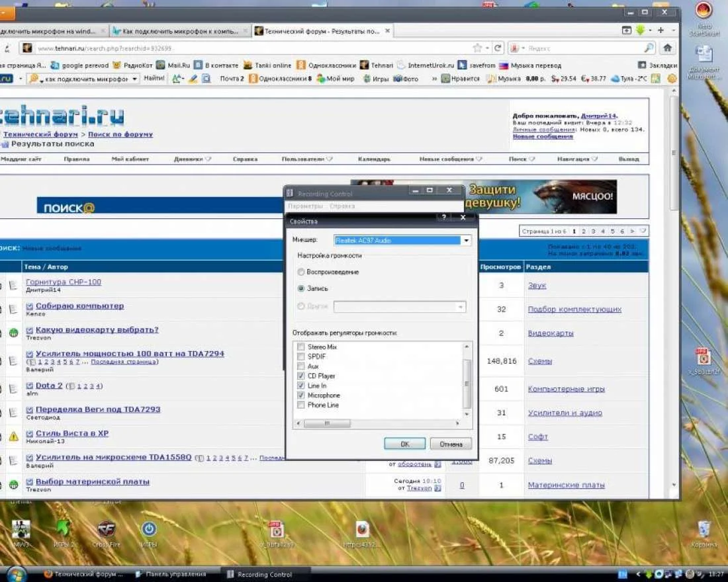Viewport: 728px width, 582px height.
Task: Bookmark page with the star icon
Action: [477, 48]
